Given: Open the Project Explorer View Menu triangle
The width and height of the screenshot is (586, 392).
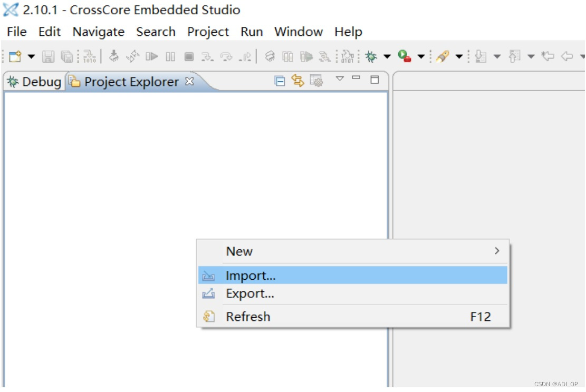Looking at the screenshot, I should (x=340, y=79).
